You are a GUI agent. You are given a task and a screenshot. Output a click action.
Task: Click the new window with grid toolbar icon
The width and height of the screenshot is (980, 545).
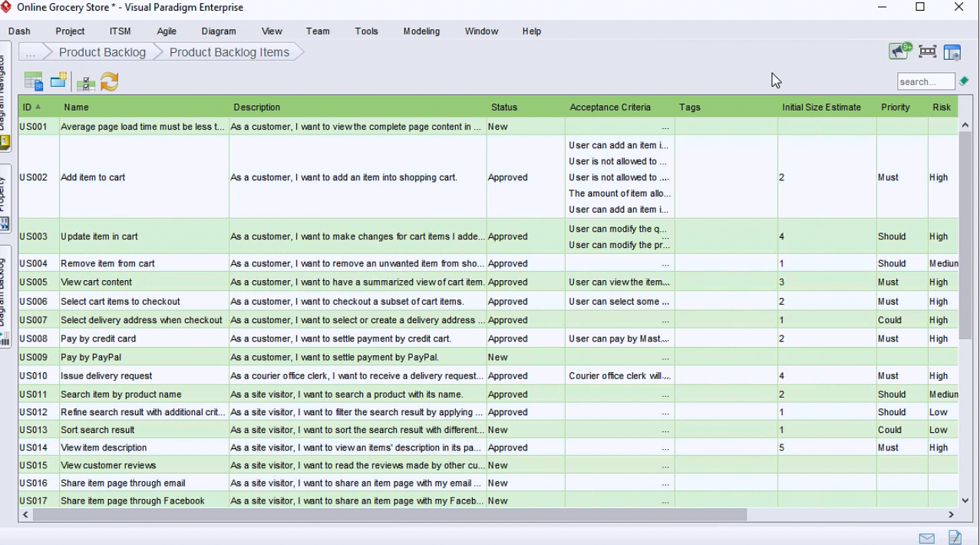coord(59,80)
